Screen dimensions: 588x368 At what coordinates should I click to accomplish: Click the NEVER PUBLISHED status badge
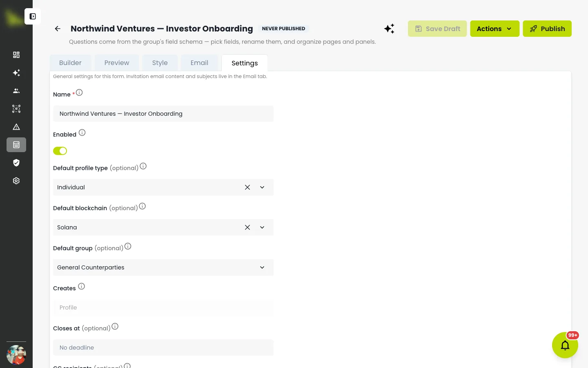coord(283,29)
